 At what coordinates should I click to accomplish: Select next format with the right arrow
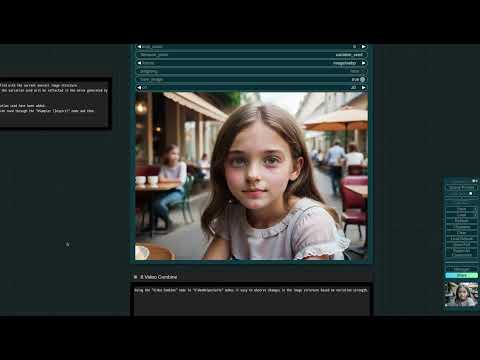[364, 63]
